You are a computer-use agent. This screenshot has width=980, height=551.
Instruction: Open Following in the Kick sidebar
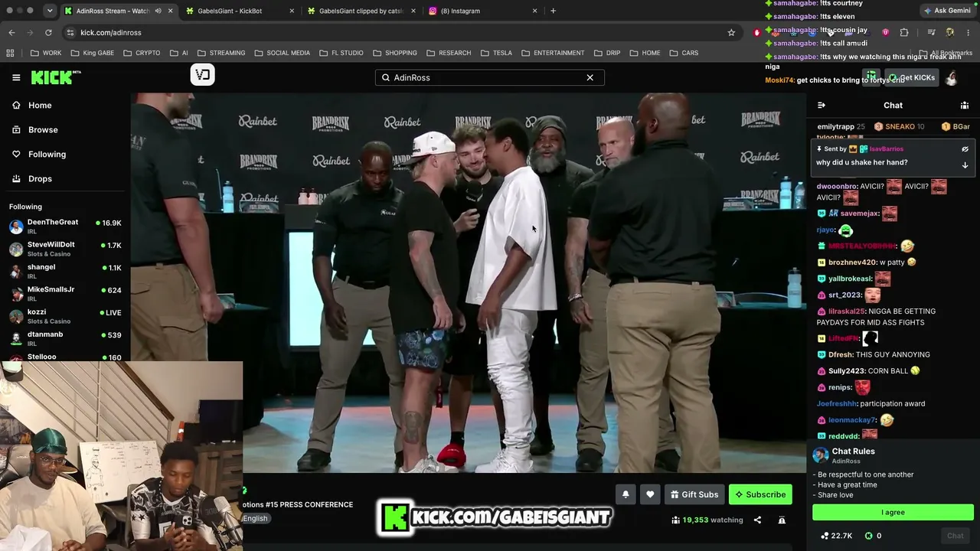pyautogui.click(x=47, y=155)
